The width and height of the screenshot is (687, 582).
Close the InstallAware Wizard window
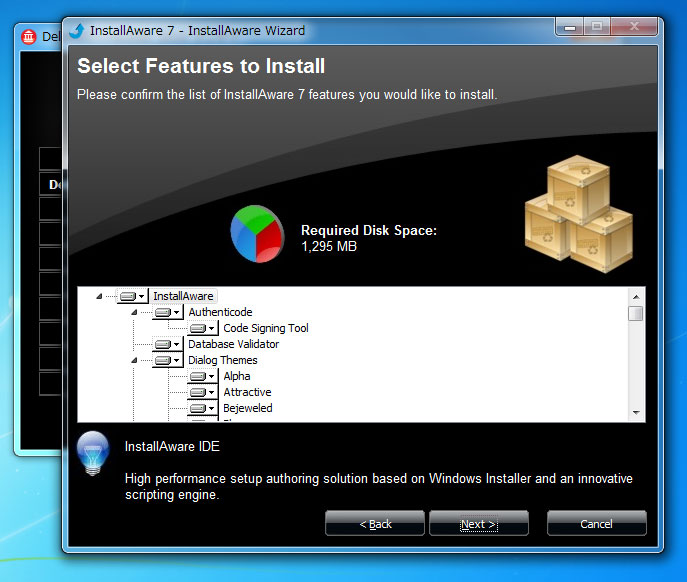coord(634,27)
